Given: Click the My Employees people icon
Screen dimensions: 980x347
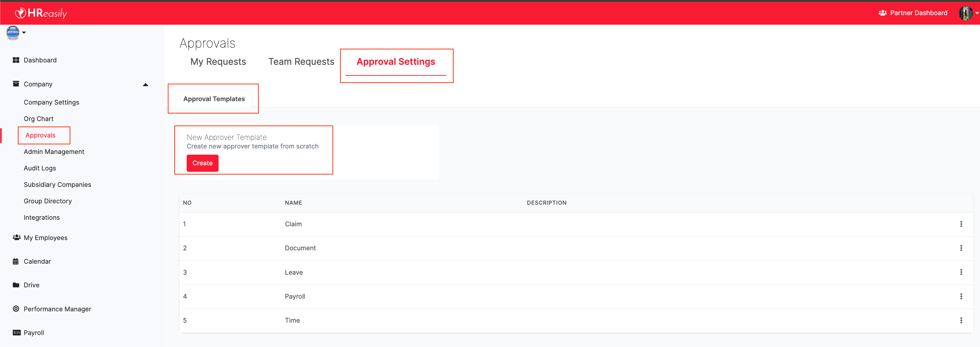Looking at the screenshot, I should coord(16,238).
